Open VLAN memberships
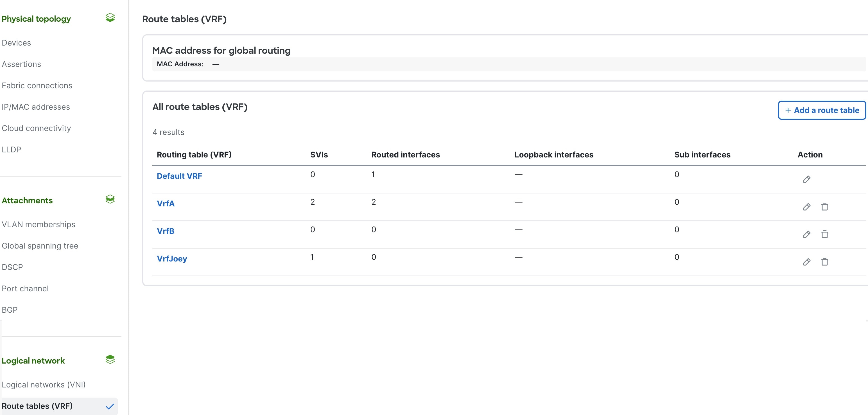 point(39,225)
